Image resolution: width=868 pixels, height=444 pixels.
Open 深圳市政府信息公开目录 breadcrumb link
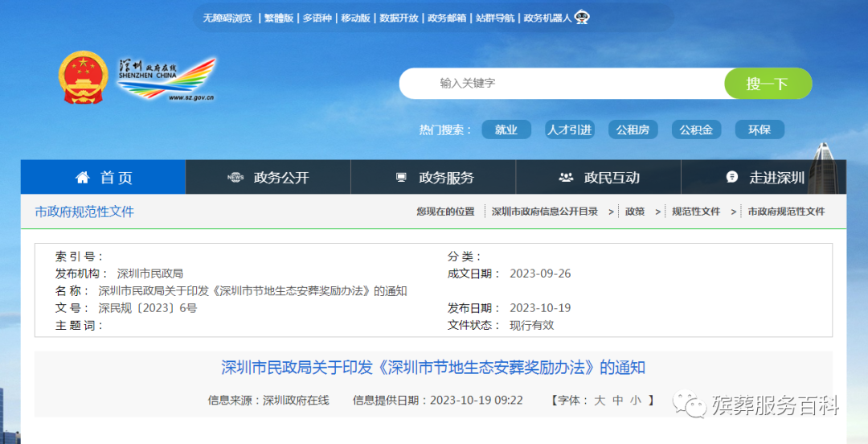click(544, 212)
